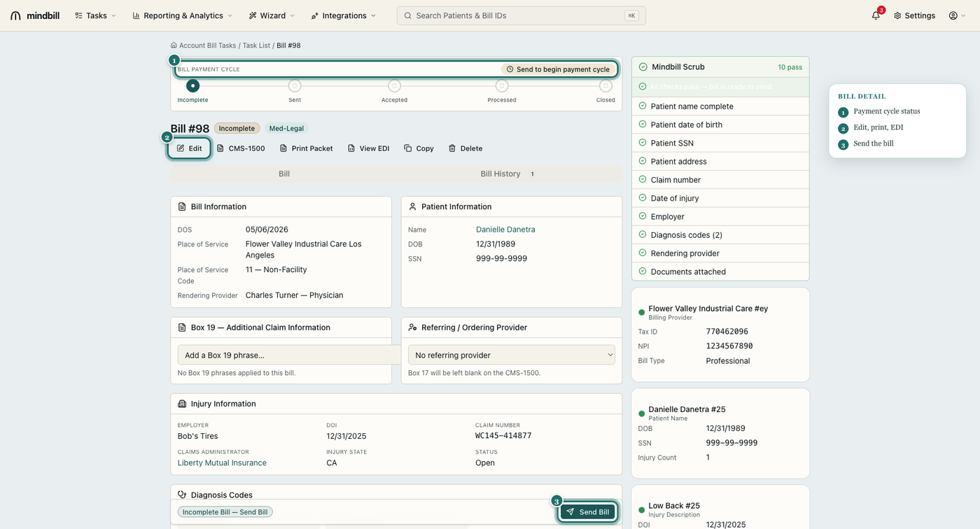This screenshot has height=529, width=980.
Task: Open Task List breadcrumb
Action: coord(256,45)
